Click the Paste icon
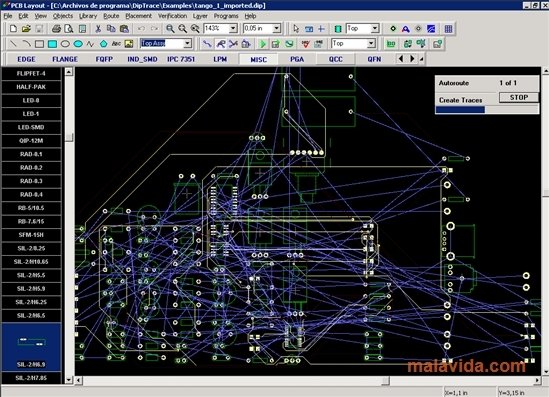The width and height of the screenshot is (549, 397). 124,29
